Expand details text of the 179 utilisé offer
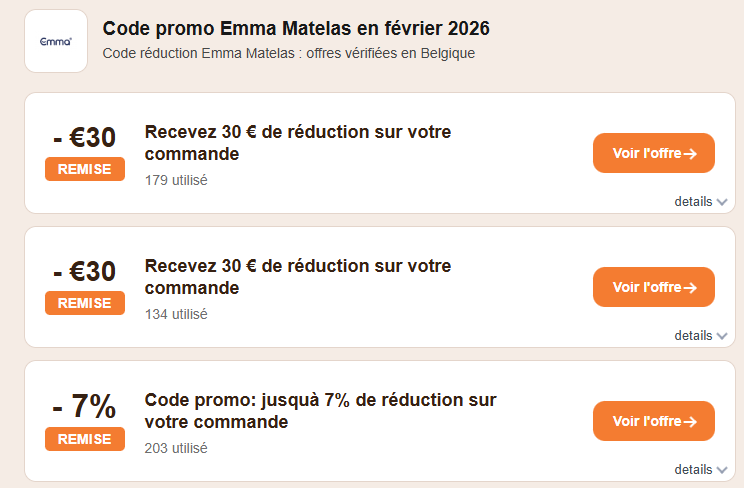The image size is (744, 488). pyautogui.click(x=693, y=201)
